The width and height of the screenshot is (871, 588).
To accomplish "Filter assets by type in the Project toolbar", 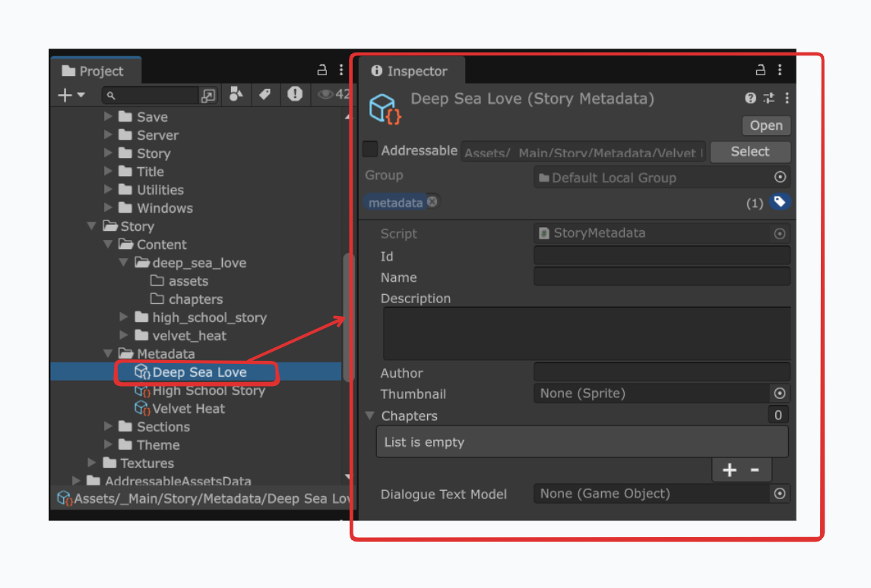I will pyautogui.click(x=236, y=94).
